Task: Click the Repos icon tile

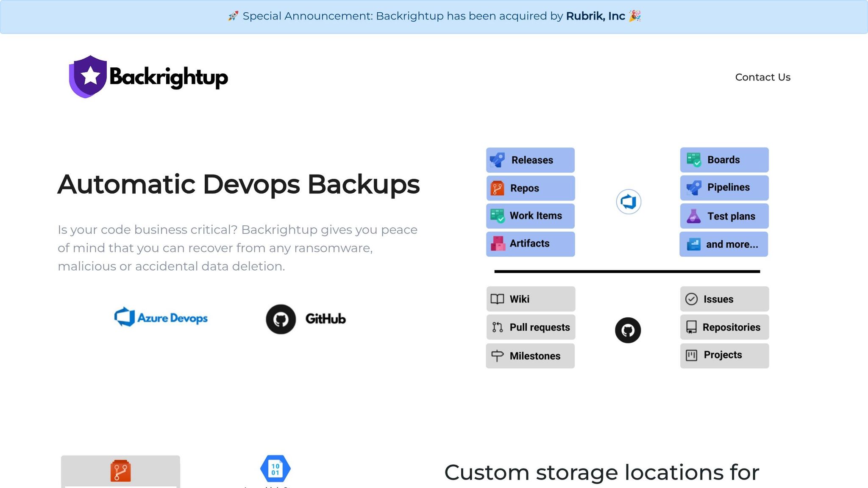Action: (530, 188)
